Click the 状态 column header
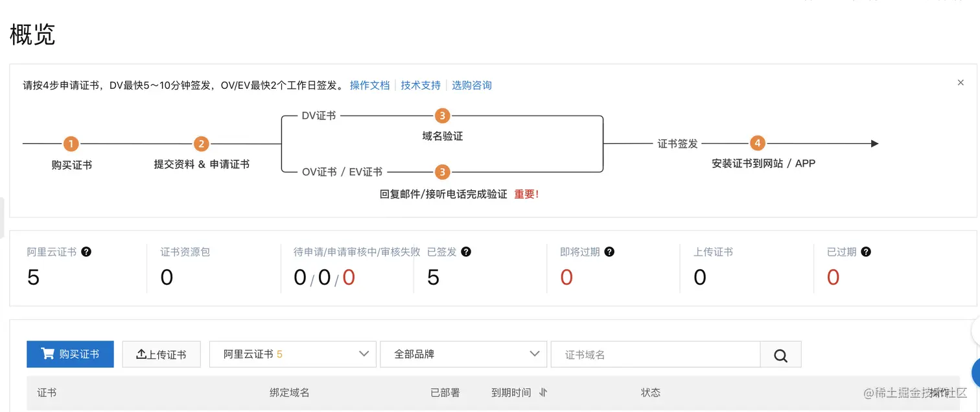 coord(651,393)
